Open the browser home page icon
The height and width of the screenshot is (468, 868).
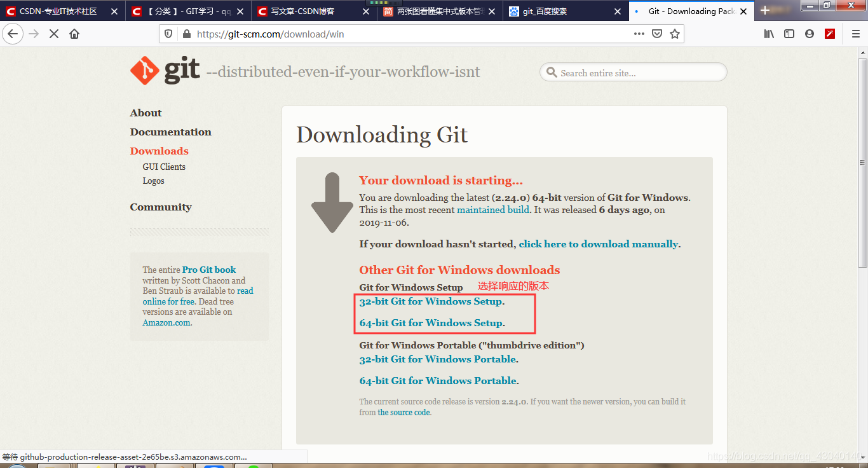[x=74, y=34]
